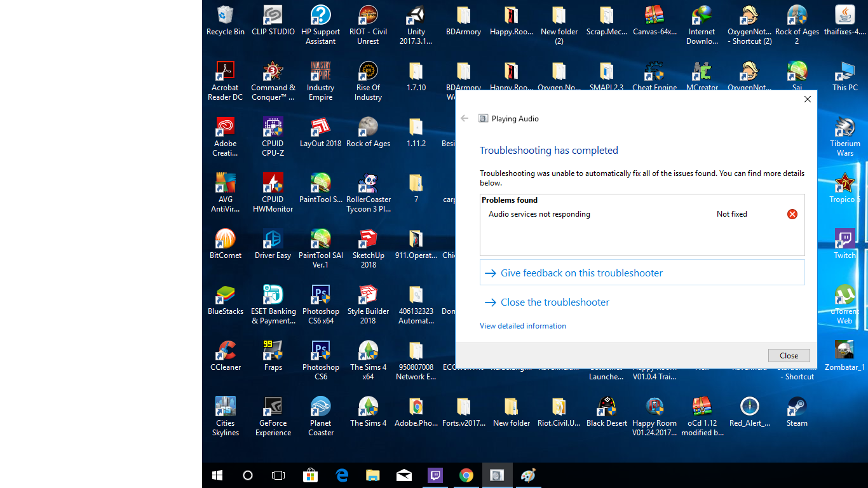Select AVG AntiVirus desktop icon

(225, 193)
